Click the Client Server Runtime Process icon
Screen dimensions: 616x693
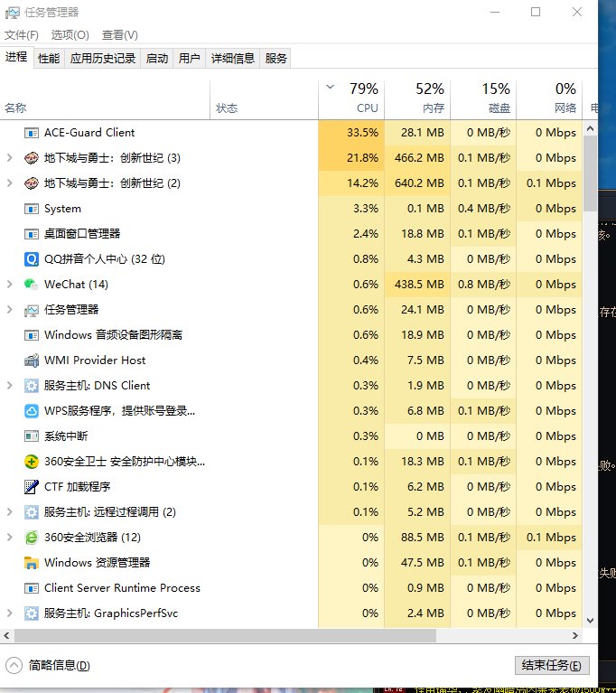tap(32, 588)
